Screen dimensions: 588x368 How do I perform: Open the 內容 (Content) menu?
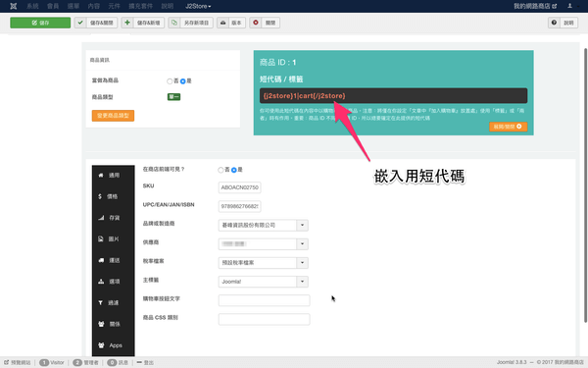pos(94,6)
